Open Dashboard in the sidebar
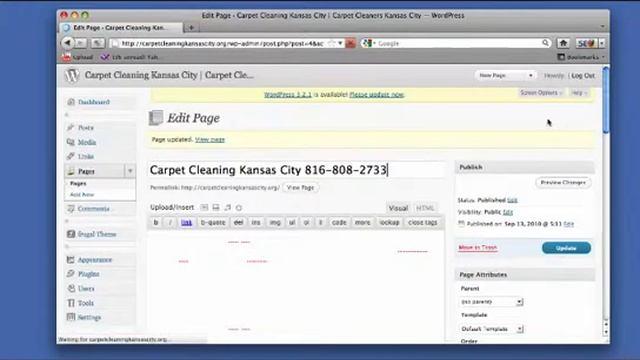 tap(93, 102)
